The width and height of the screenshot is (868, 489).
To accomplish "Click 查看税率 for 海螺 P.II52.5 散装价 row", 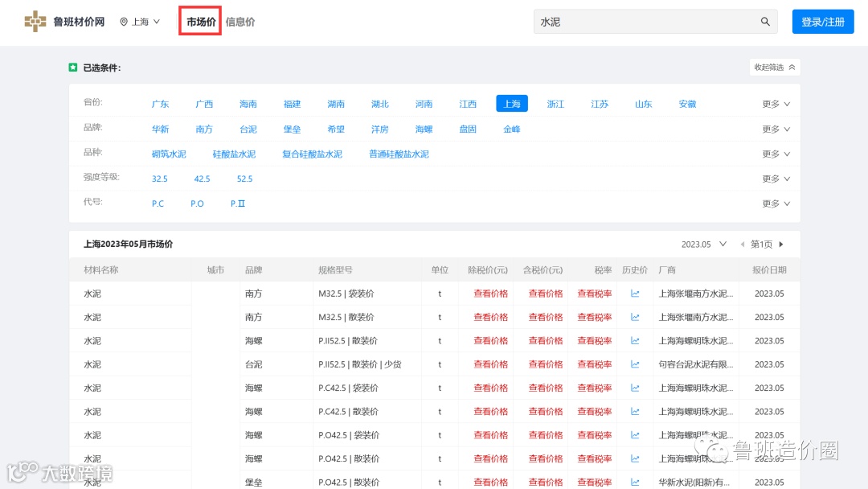I will pyautogui.click(x=595, y=340).
